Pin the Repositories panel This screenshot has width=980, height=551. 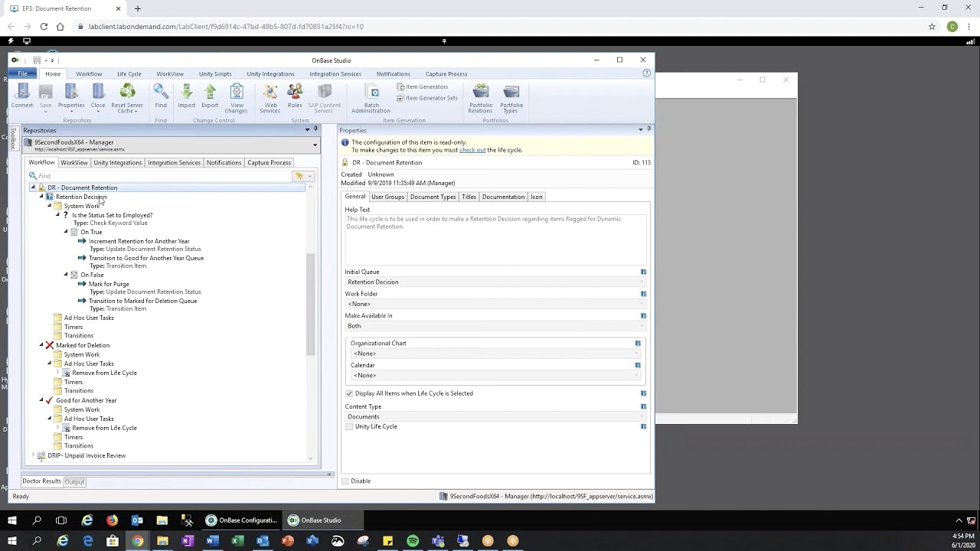click(x=315, y=130)
